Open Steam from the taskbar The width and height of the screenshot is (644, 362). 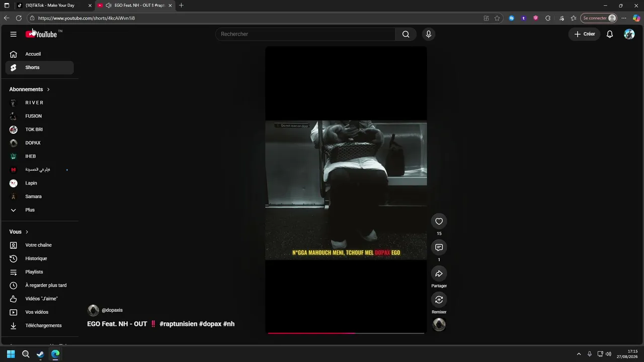(x=40, y=354)
